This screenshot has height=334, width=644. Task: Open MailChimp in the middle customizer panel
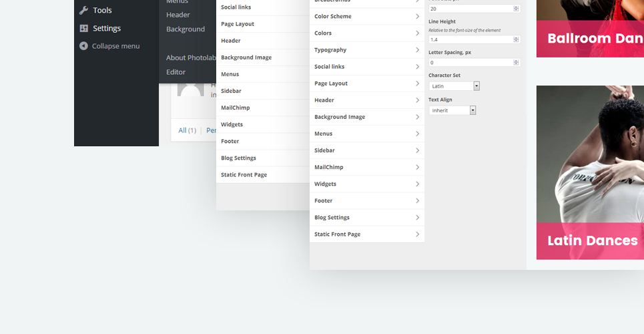click(263, 108)
